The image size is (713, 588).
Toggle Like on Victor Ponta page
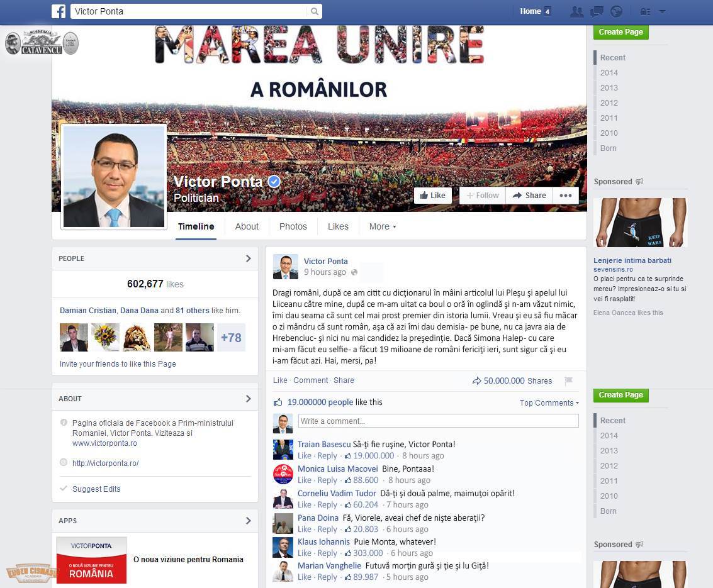point(433,196)
